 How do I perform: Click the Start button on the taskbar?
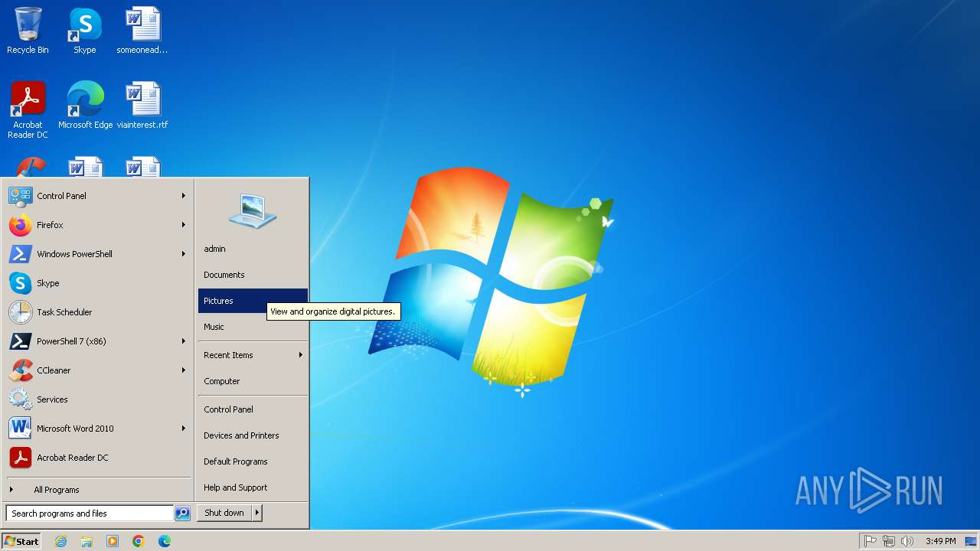[21, 541]
